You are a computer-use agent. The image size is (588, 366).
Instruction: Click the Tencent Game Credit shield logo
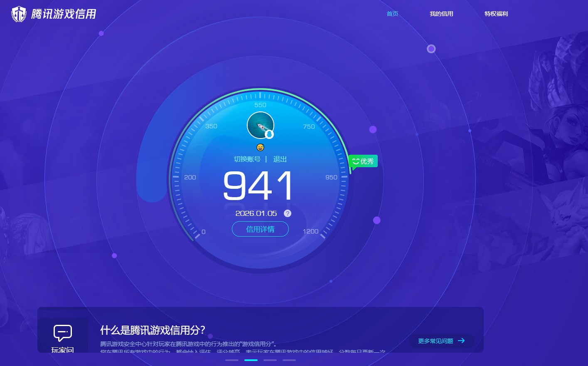19,14
